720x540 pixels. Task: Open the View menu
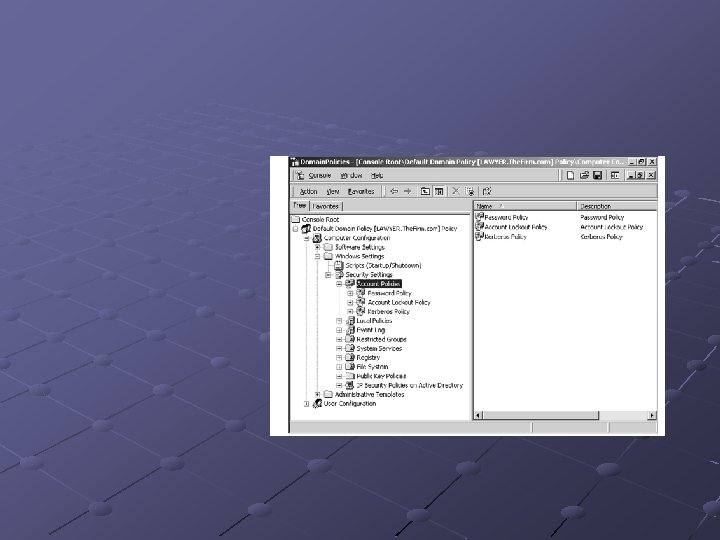(x=332, y=191)
